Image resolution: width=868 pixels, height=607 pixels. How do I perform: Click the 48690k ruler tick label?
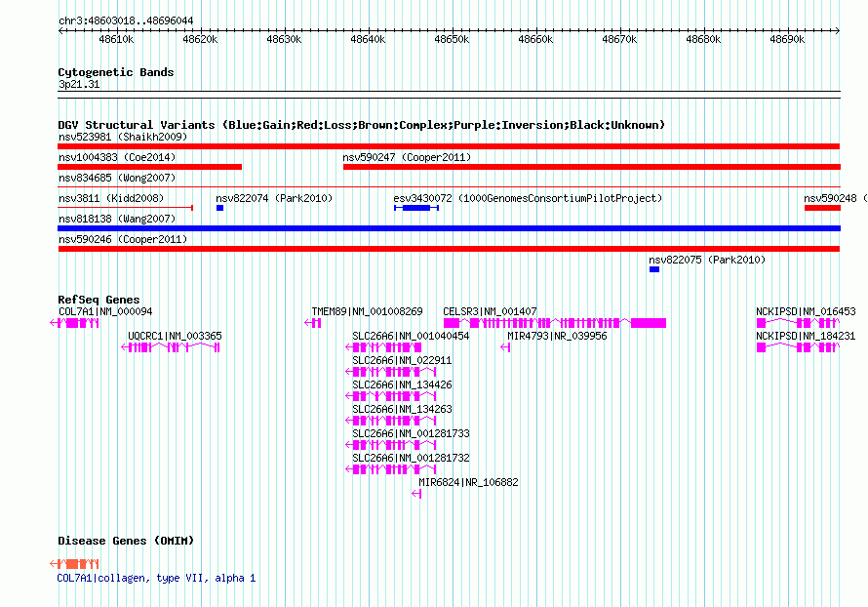[x=787, y=39]
